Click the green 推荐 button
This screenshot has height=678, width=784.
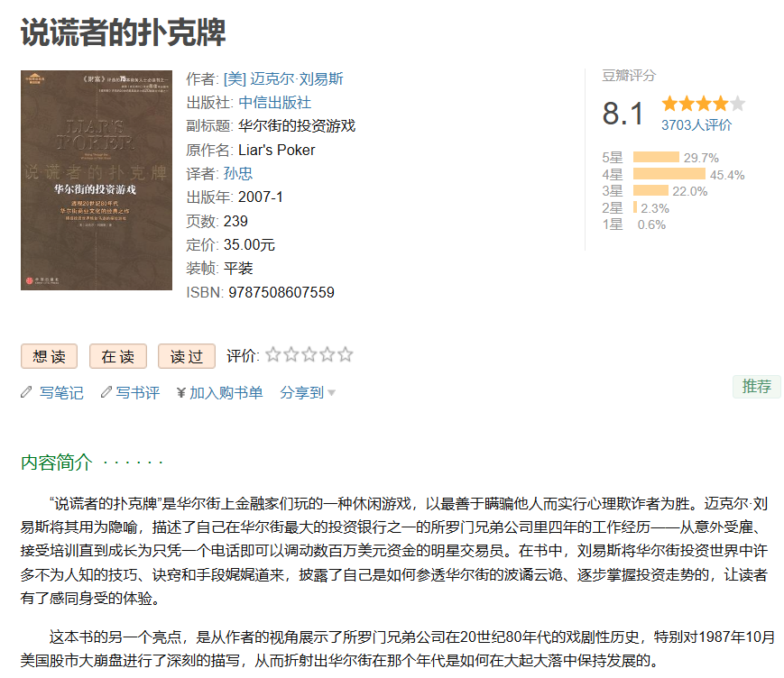(757, 386)
